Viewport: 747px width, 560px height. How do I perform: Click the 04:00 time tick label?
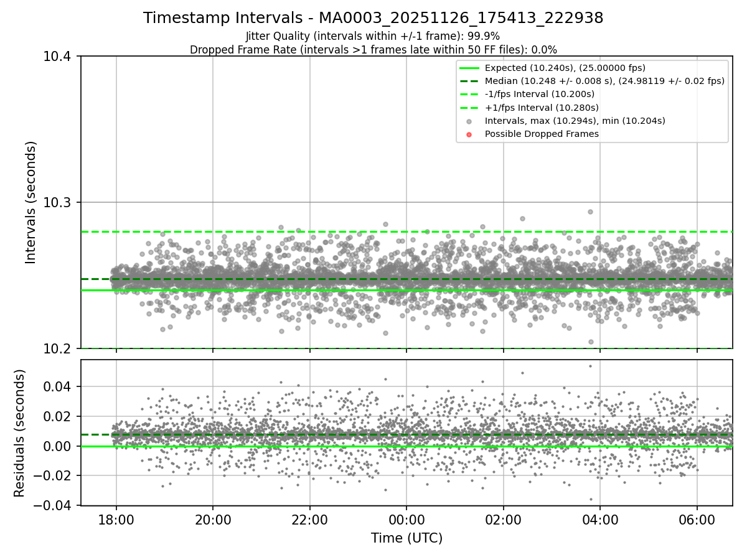pyautogui.click(x=600, y=519)
